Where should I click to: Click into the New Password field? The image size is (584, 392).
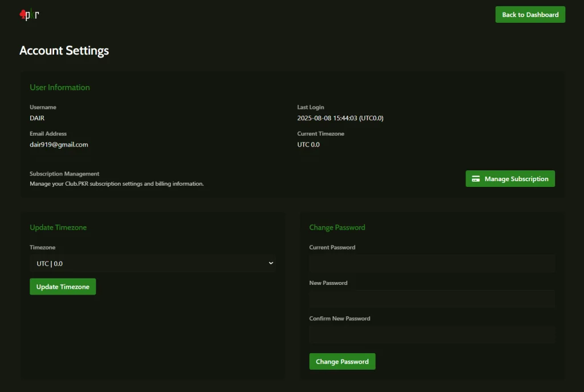(x=432, y=299)
